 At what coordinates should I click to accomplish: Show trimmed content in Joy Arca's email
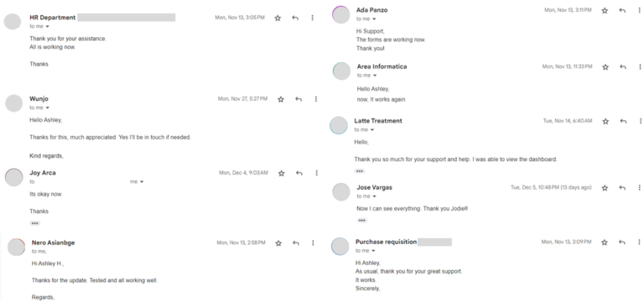point(35,223)
